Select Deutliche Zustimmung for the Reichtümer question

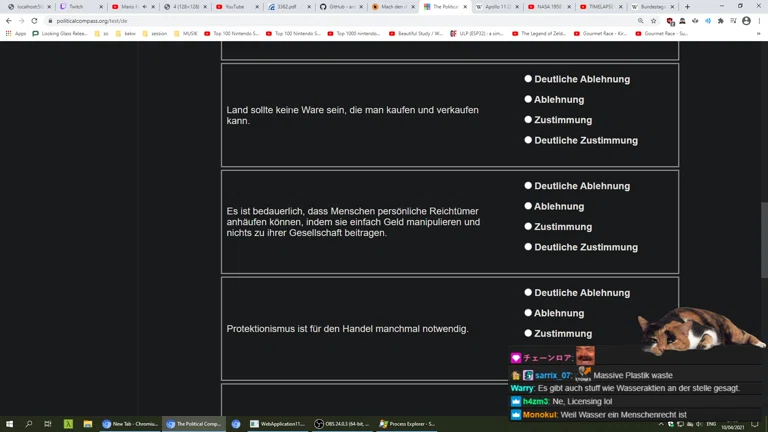pyautogui.click(x=528, y=247)
